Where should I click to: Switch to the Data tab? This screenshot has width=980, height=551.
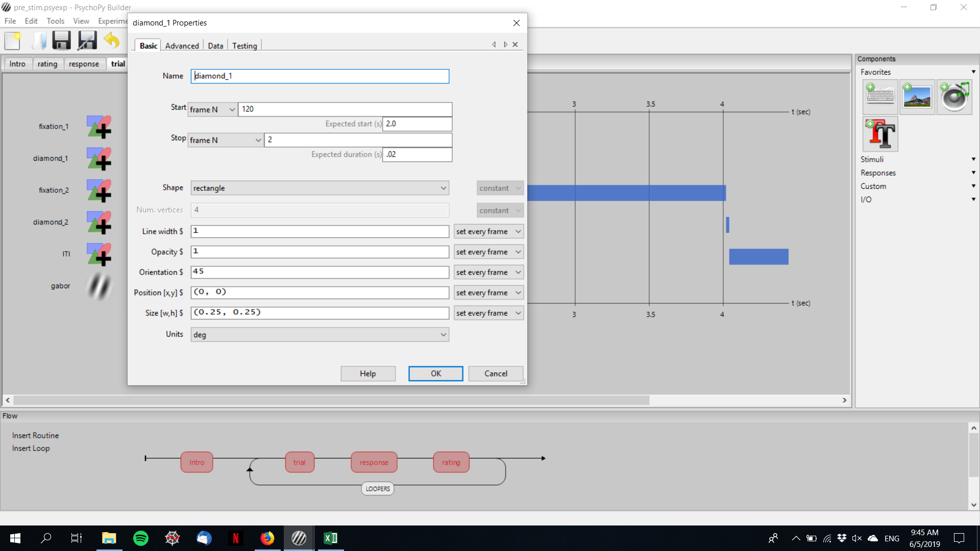(x=215, y=46)
